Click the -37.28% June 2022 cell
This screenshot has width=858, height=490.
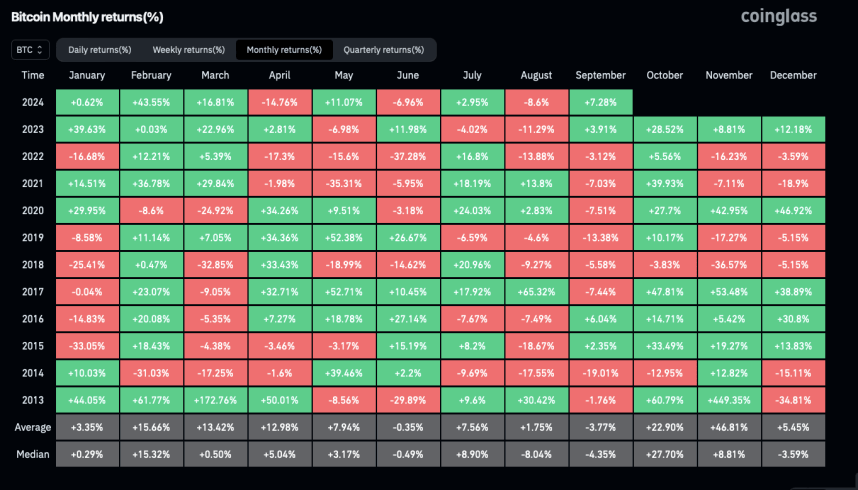point(408,155)
